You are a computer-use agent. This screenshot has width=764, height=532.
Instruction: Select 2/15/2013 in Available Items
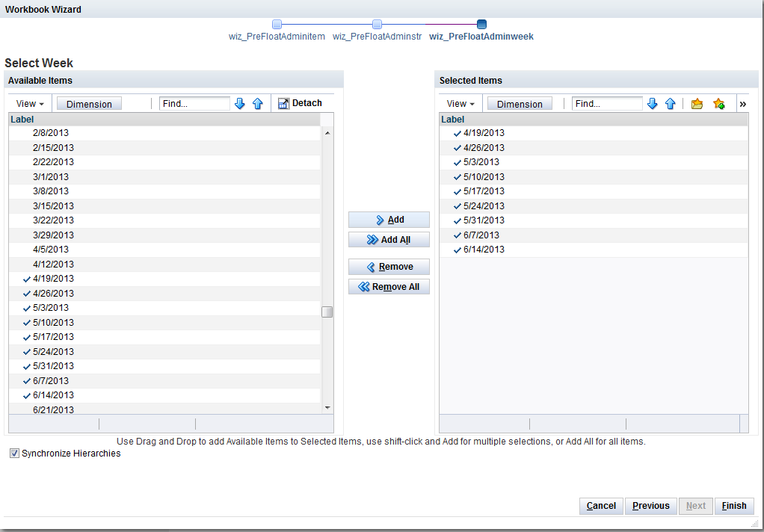pyautogui.click(x=164, y=148)
